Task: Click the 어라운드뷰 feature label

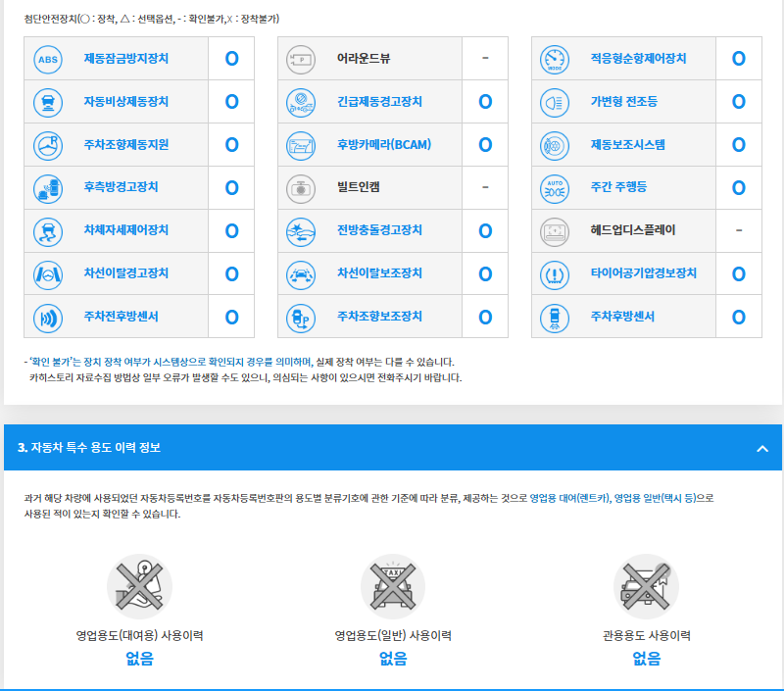Action: click(364, 59)
